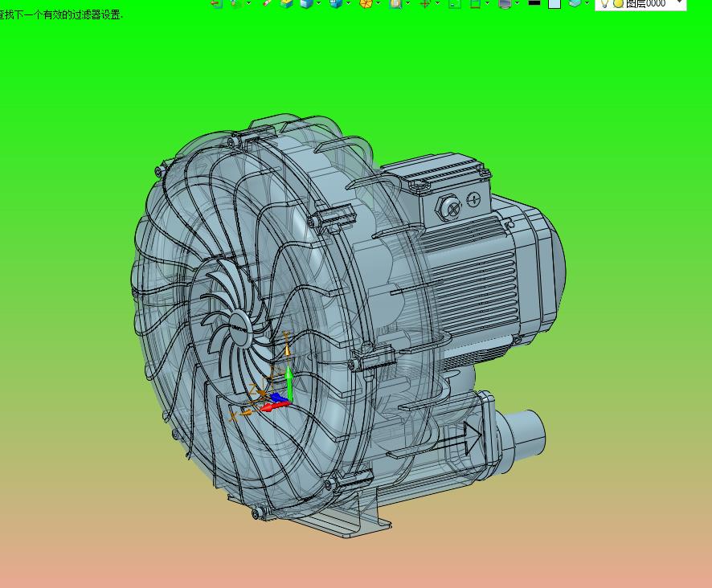
Task: Click the red crosshair snap icon
Action: click(x=425, y=3)
